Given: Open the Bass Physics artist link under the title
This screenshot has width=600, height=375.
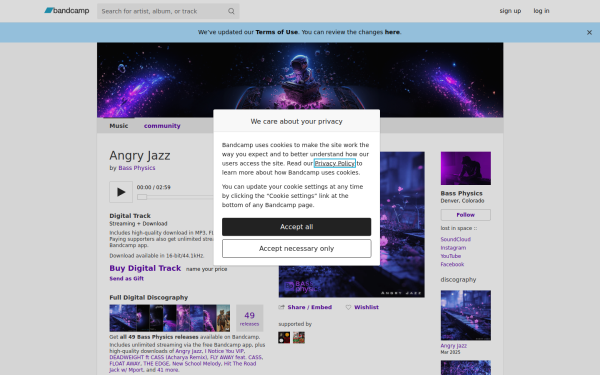Looking at the screenshot, I should (x=137, y=168).
